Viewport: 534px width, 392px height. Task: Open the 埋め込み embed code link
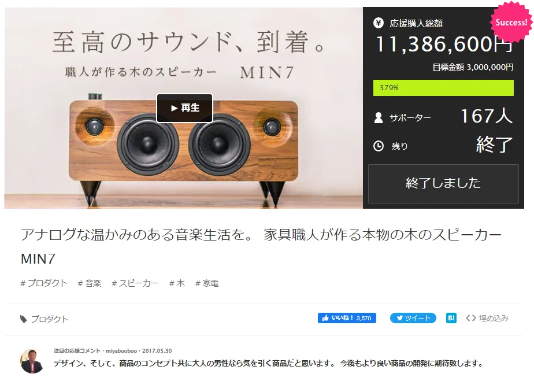coord(487,318)
